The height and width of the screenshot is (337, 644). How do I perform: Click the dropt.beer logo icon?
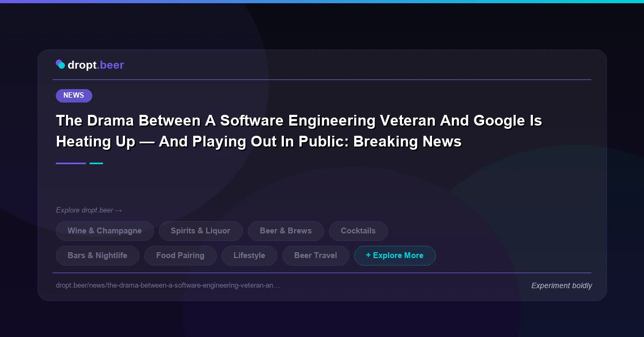click(60, 64)
